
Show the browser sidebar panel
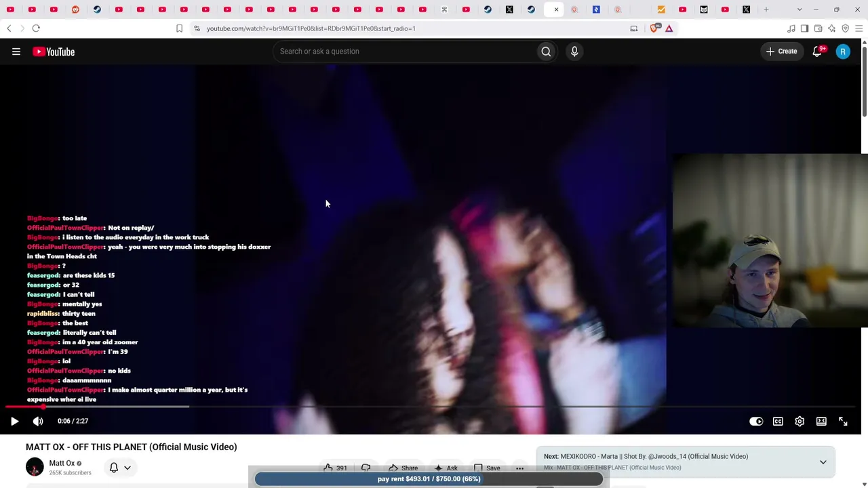805,28
